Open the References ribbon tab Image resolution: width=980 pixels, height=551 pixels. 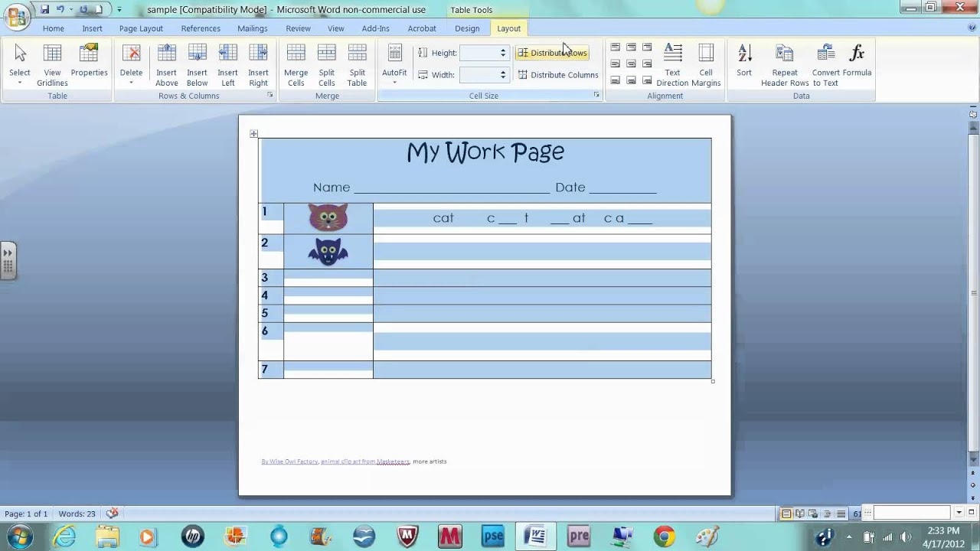(200, 28)
